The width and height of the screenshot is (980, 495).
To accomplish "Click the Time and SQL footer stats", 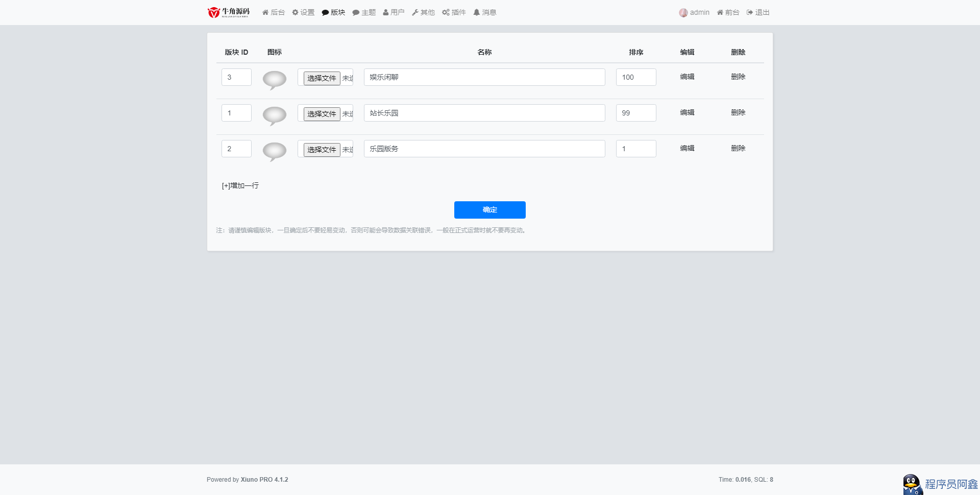I will click(x=746, y=480).
